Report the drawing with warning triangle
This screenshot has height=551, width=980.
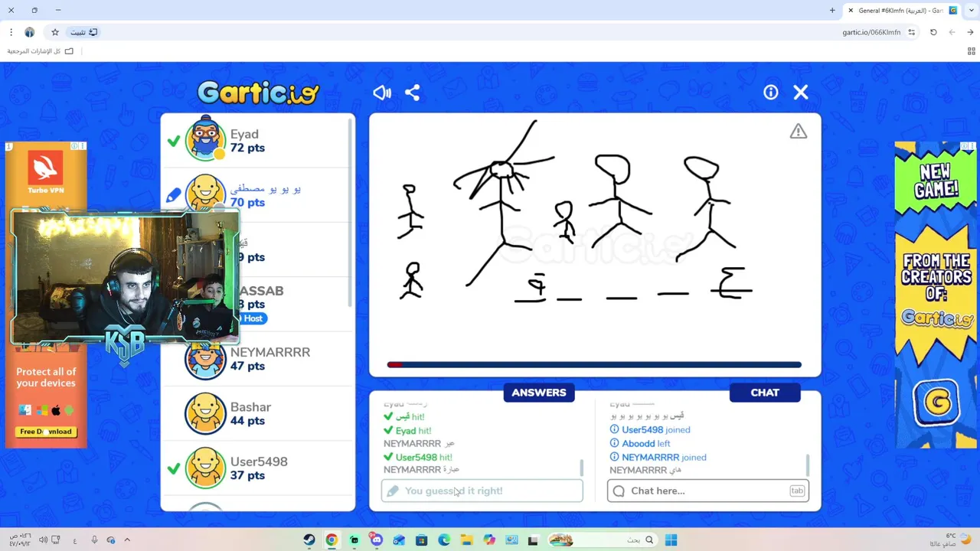click(799, 132)
